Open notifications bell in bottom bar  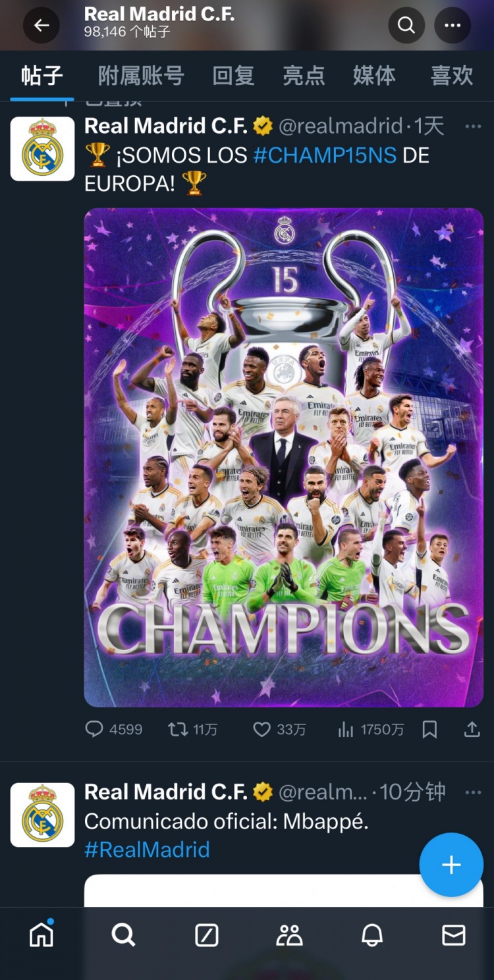pos(372,935)
